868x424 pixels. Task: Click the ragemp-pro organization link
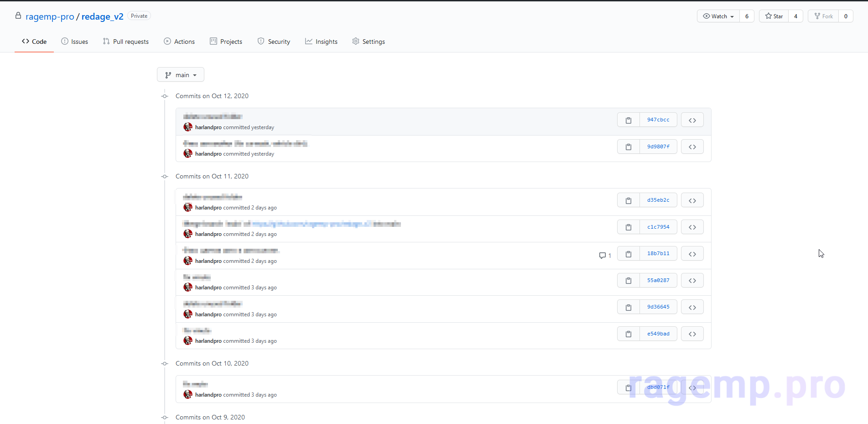click(x=50, y=16)
